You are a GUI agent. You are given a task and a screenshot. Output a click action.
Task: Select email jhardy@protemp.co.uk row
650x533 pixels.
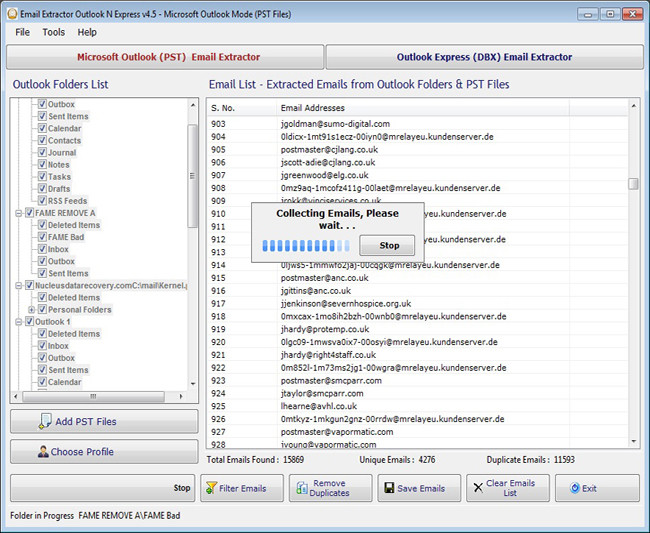417,329
